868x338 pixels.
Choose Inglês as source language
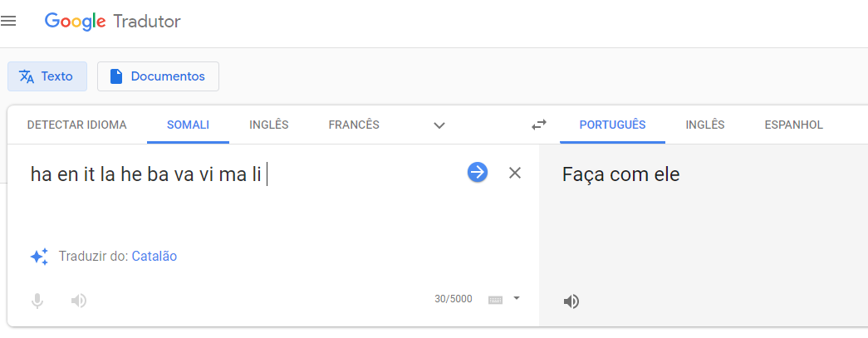(x=268, y=125)
